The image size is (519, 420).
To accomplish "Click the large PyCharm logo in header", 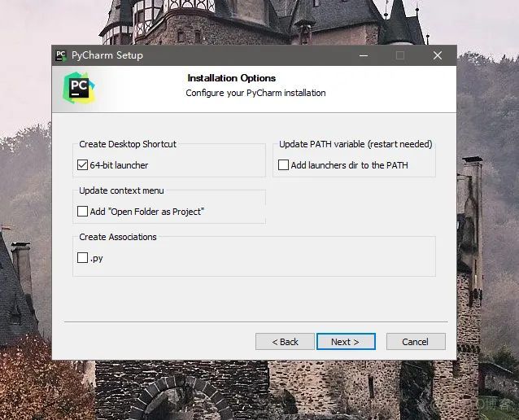I will (x=79, y=88).
